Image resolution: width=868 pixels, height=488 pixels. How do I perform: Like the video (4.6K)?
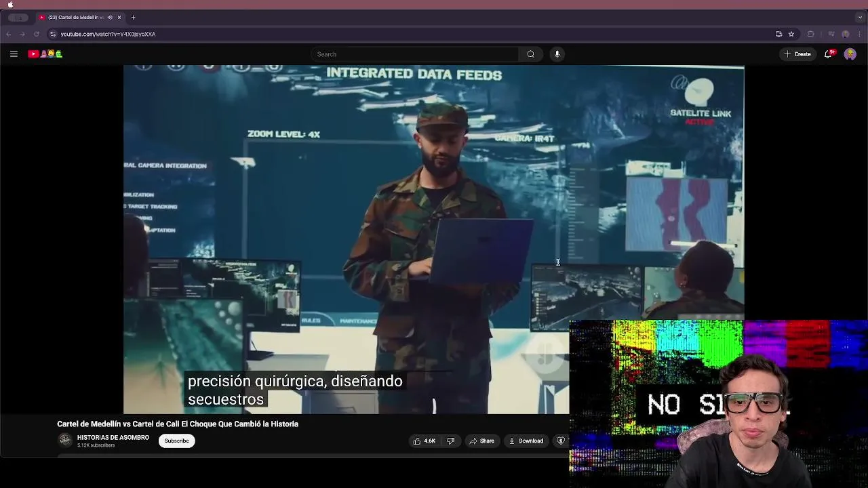(425, 441)
